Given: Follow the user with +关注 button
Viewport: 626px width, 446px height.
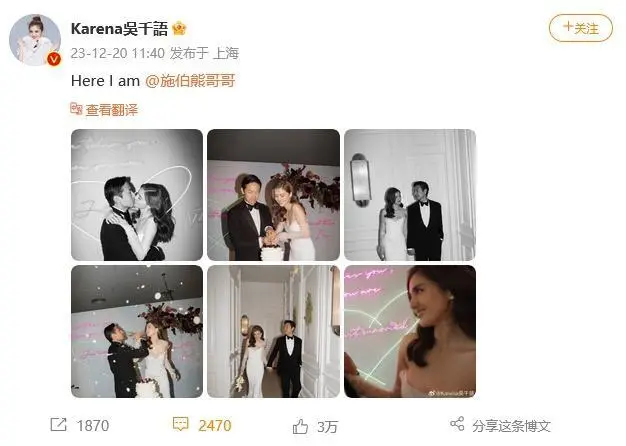Looking at the screenshot, I should (580, 28).
